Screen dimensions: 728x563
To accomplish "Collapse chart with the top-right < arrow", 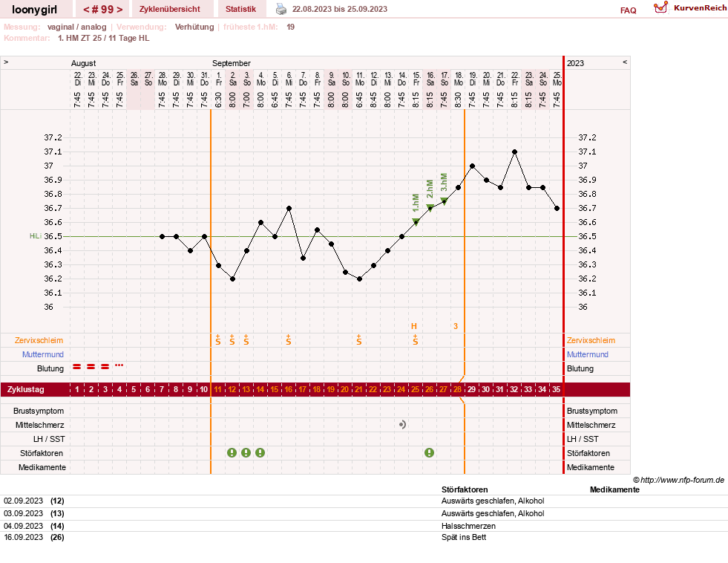I will (x=625, y=62).
